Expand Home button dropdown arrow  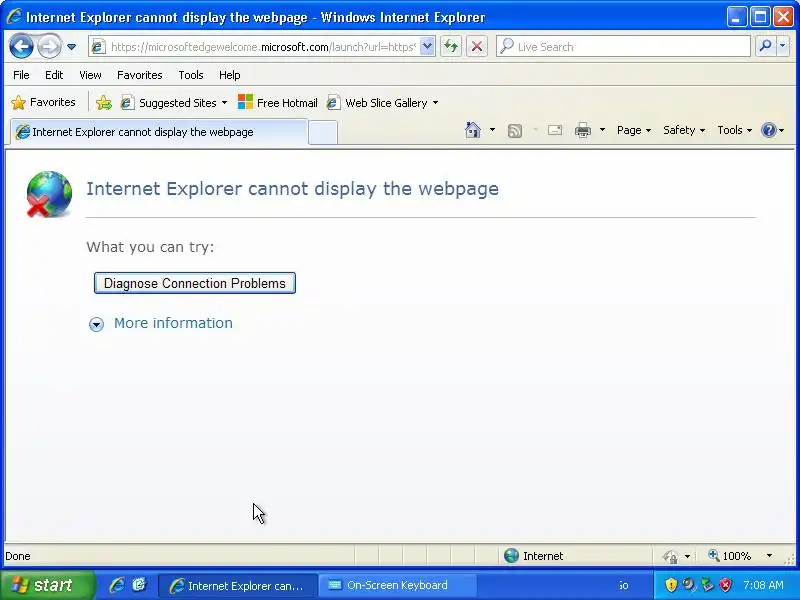pyautogui.click(x=492, y=130)
